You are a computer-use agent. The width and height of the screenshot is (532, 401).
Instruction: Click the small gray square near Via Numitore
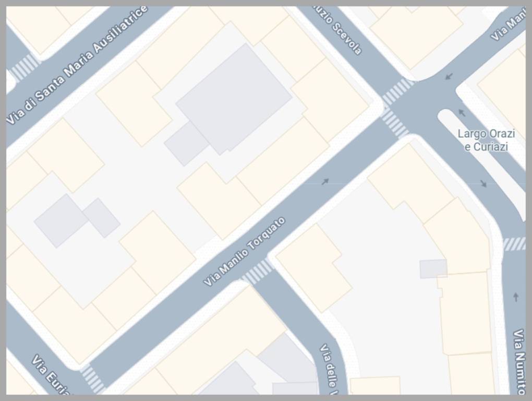pos(433,268)
